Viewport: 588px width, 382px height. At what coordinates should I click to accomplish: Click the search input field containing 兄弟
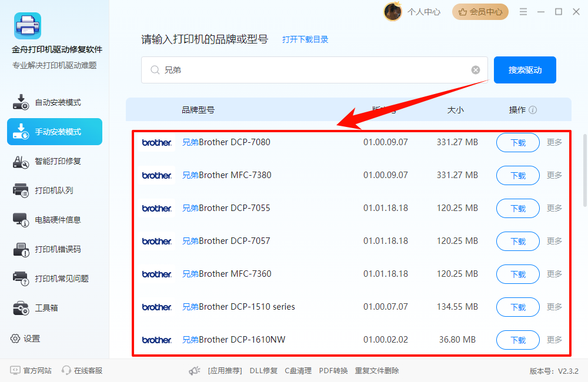(314, 70)
